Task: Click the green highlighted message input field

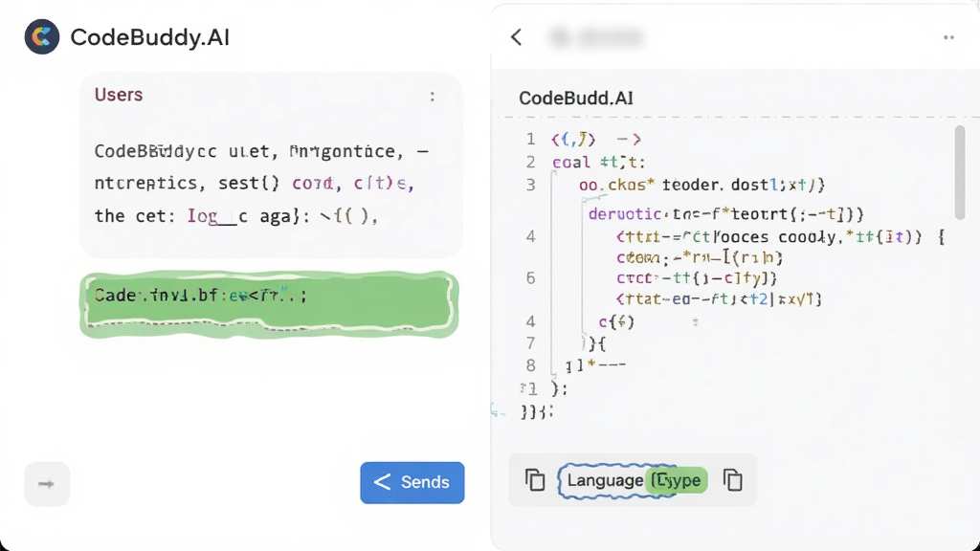Action: tap(269, 304)
